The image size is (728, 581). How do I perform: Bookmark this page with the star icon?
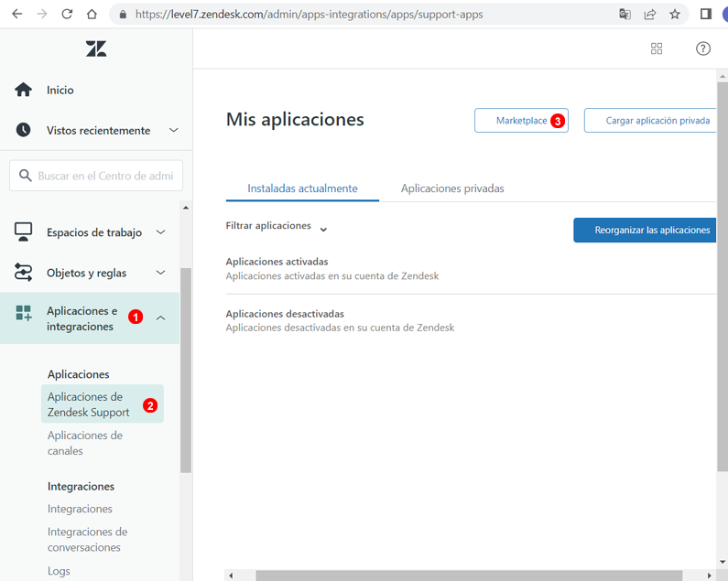675,15
